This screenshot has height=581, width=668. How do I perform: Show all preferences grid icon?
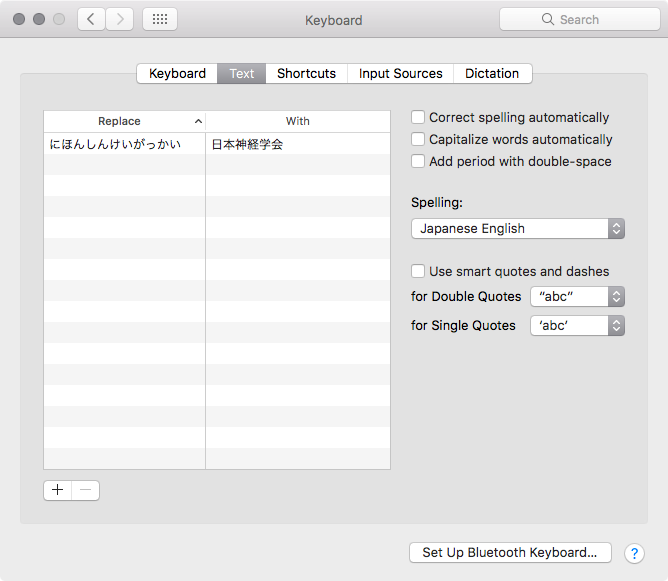(x=160, y=19)
